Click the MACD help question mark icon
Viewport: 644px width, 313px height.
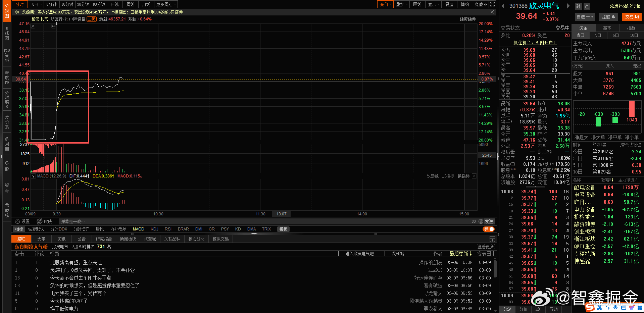[33, 176]
